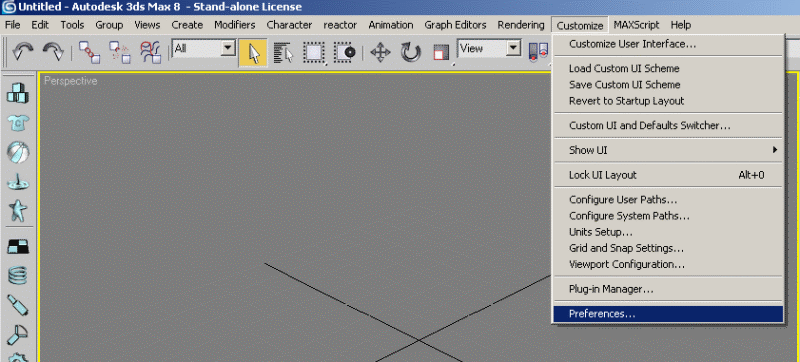Open the MAXScript menu
Viewport: 800px width, 362px height.
[x=636, y=25]
